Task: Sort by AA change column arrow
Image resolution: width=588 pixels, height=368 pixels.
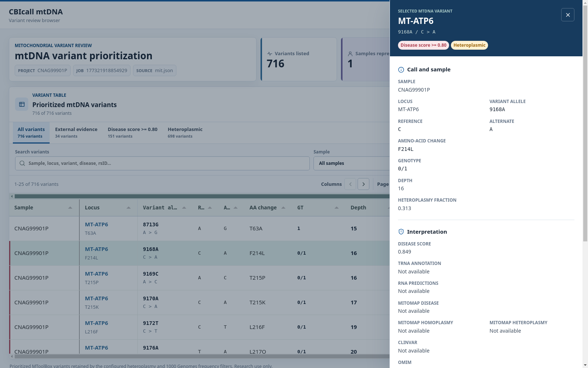Action: [x=283, y=208]
